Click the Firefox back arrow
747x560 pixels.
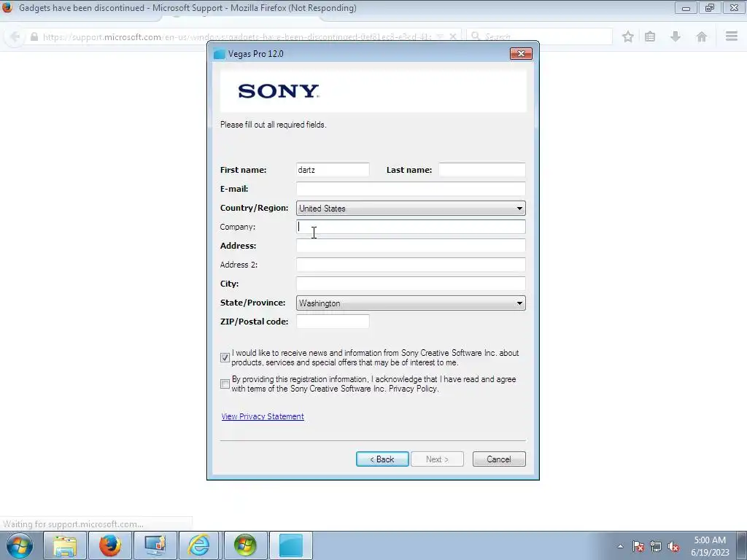15,36
